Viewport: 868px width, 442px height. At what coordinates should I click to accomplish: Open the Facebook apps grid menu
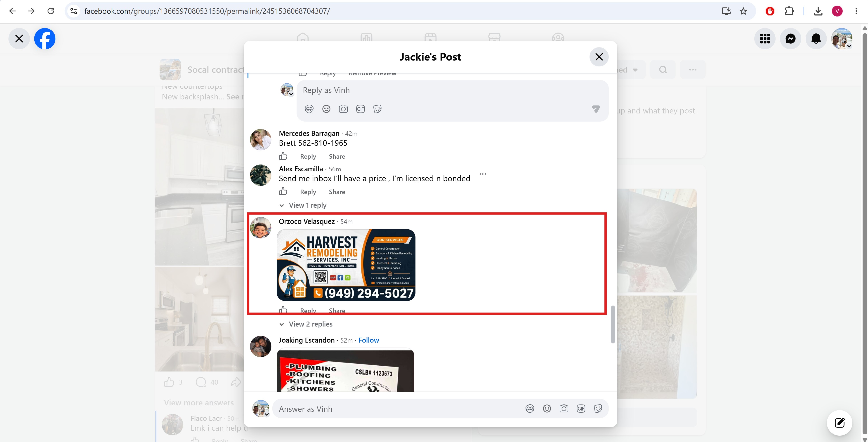tap(765, 39)
